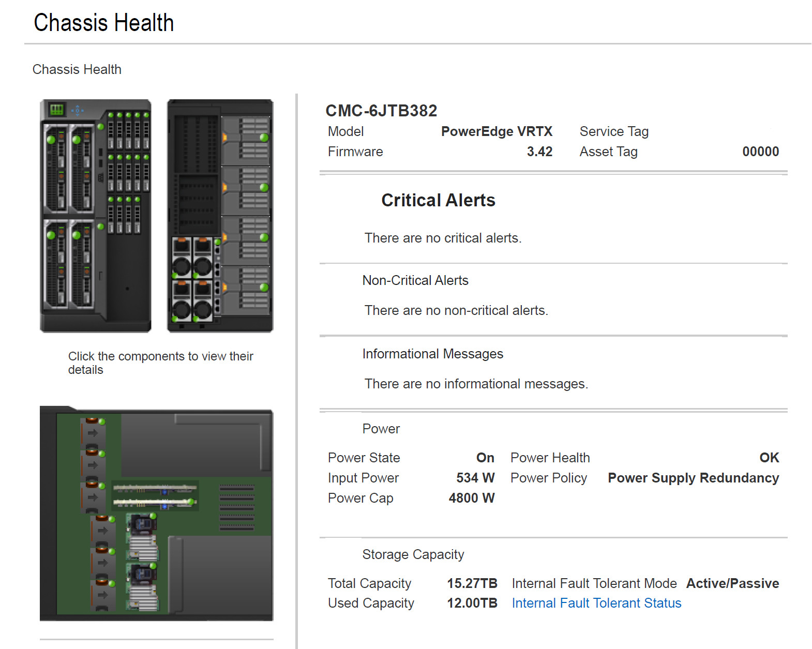Select the bottom-right server blade in front view

pos(82,264)
